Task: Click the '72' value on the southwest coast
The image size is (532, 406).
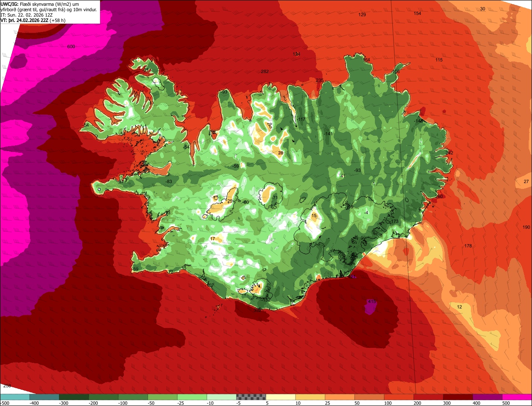Action: (x=170, y=271)
